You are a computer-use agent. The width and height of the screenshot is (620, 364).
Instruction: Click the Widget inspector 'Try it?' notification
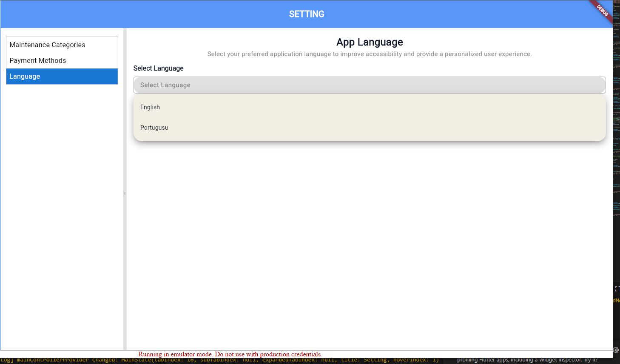pos(527,360)
